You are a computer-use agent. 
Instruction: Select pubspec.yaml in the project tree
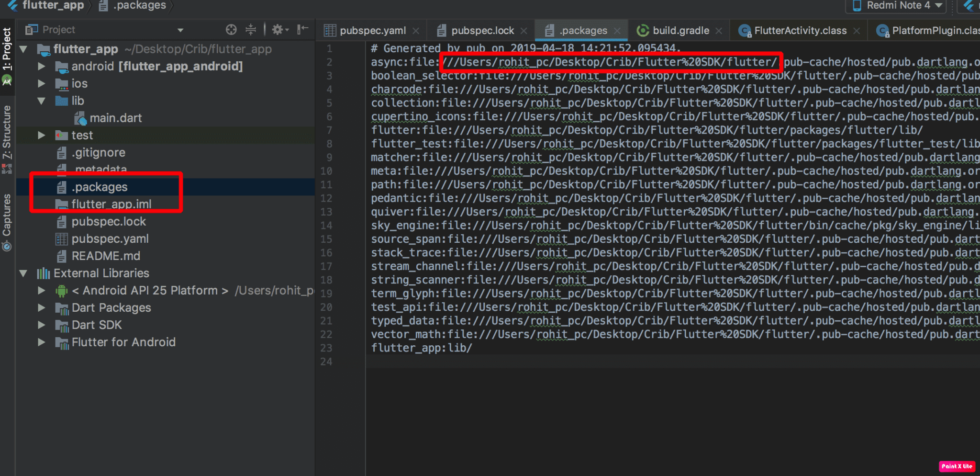110,238
